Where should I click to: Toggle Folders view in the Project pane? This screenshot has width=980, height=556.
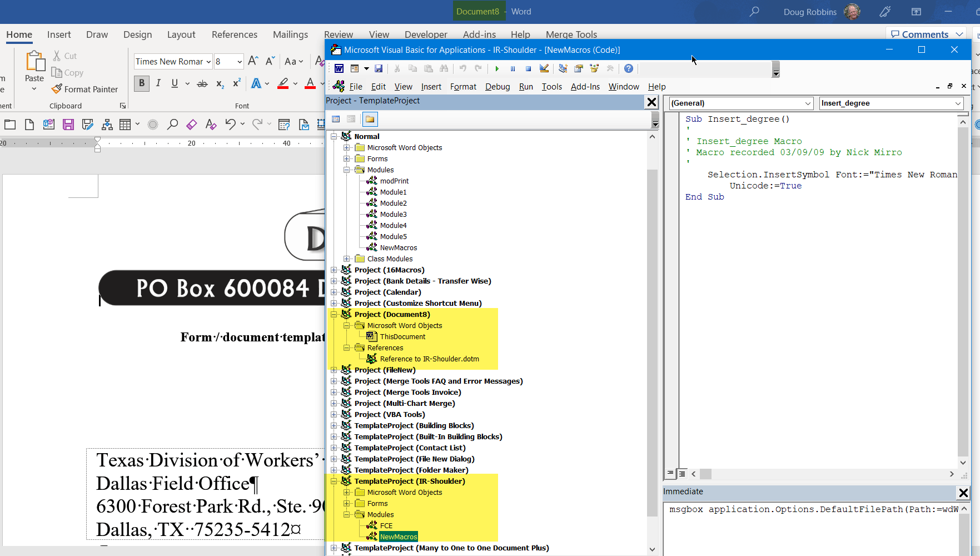(370, 119)
